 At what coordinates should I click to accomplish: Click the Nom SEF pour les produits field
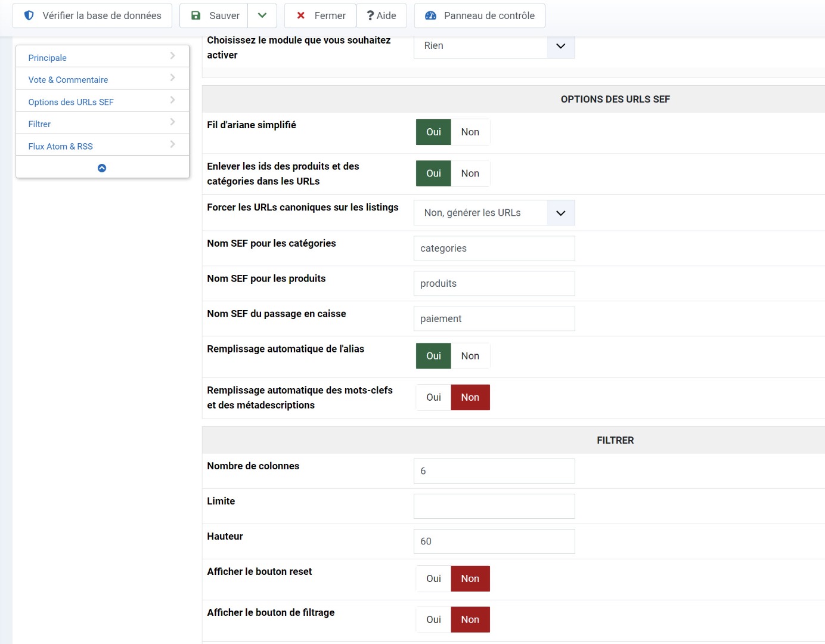point(494,284)
